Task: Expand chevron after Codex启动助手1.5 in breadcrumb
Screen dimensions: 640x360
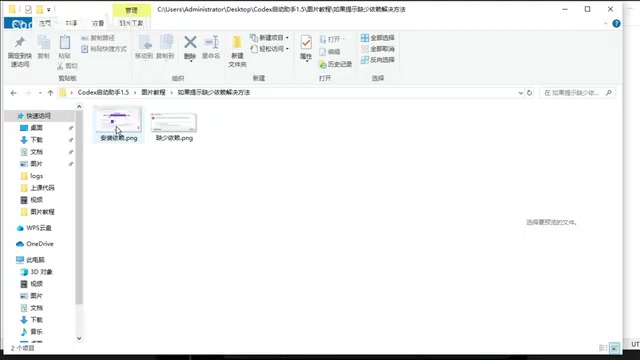Action: pos(135,93)
